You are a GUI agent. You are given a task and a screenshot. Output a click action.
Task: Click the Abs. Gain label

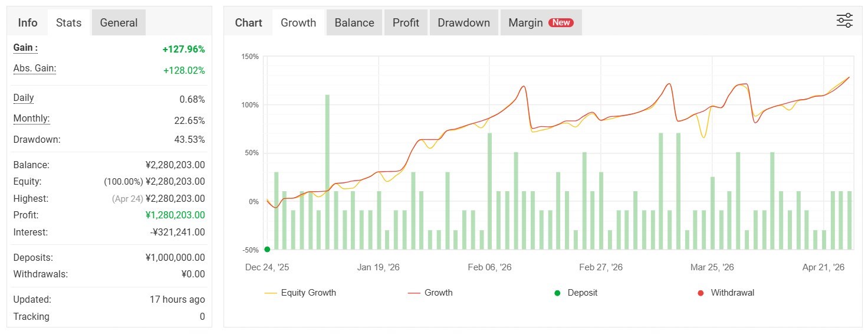35,68
